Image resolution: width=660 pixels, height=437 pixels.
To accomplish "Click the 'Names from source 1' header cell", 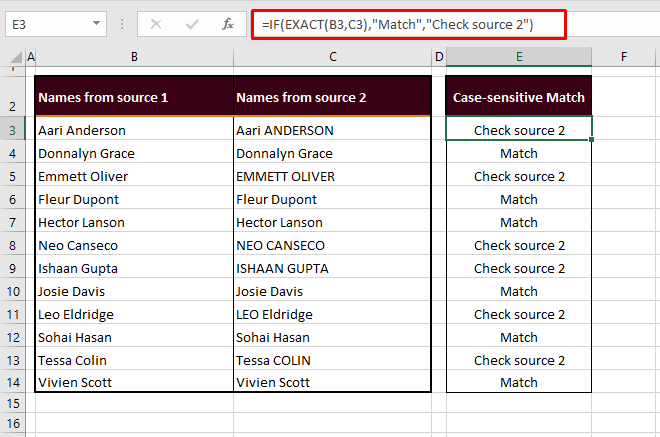I will click(134, 97).
